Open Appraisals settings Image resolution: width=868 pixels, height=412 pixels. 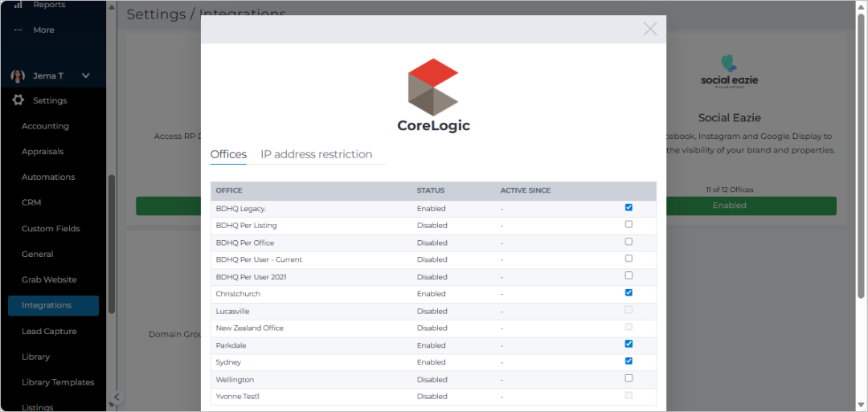43,152
